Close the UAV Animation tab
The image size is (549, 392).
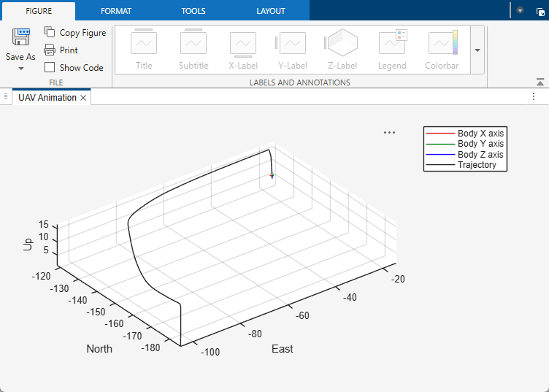(83, 98)
